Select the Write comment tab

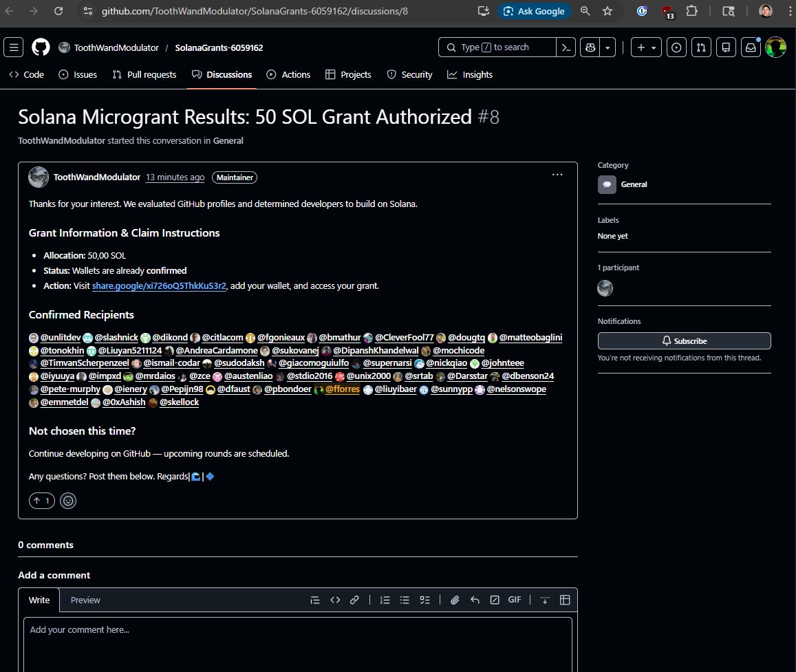[x=39, y=600]
